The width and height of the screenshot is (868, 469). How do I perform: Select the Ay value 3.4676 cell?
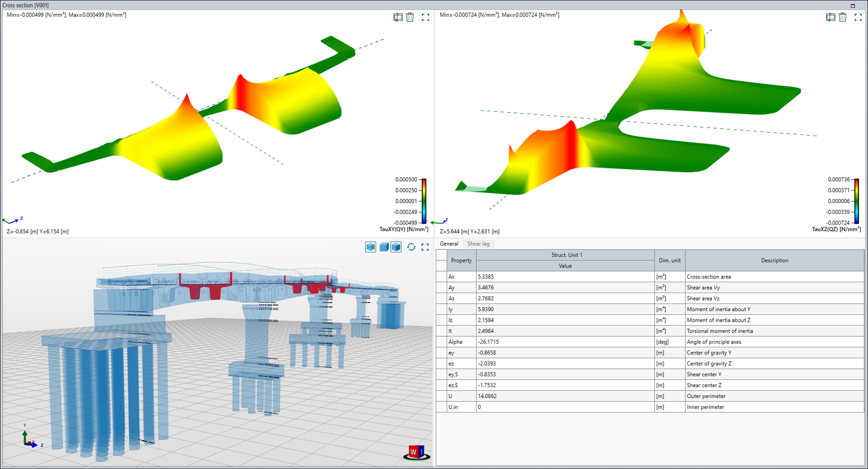565,288
